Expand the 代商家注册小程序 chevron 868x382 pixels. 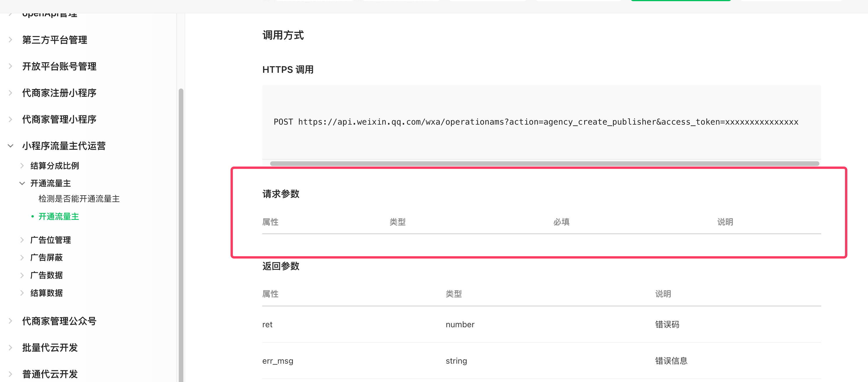point(10,93)
